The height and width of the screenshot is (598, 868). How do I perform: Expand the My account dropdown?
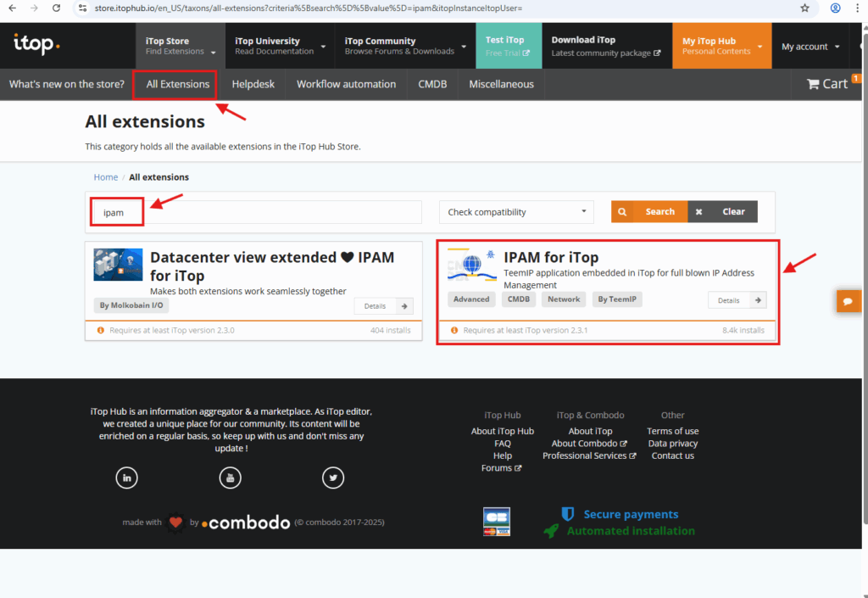click(810, 47)
